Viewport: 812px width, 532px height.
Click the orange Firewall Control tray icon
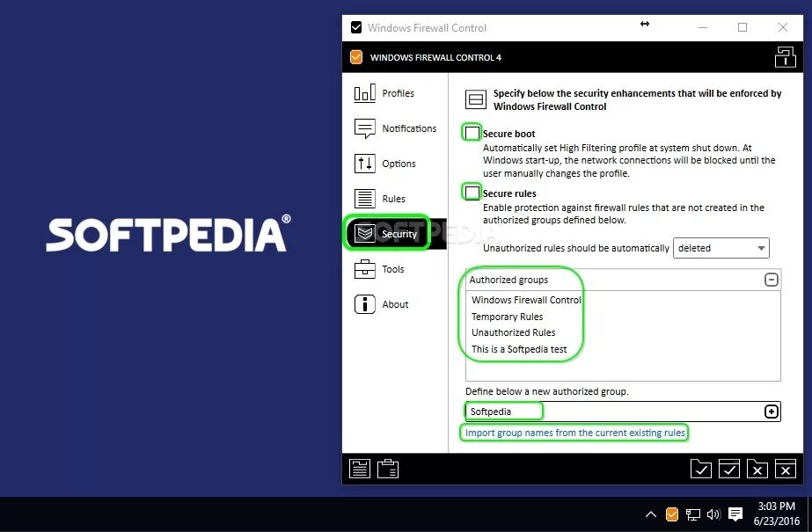point(671,514)
